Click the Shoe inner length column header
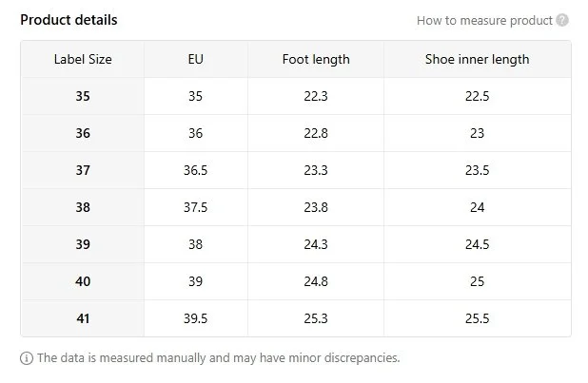 coord(477,59)
